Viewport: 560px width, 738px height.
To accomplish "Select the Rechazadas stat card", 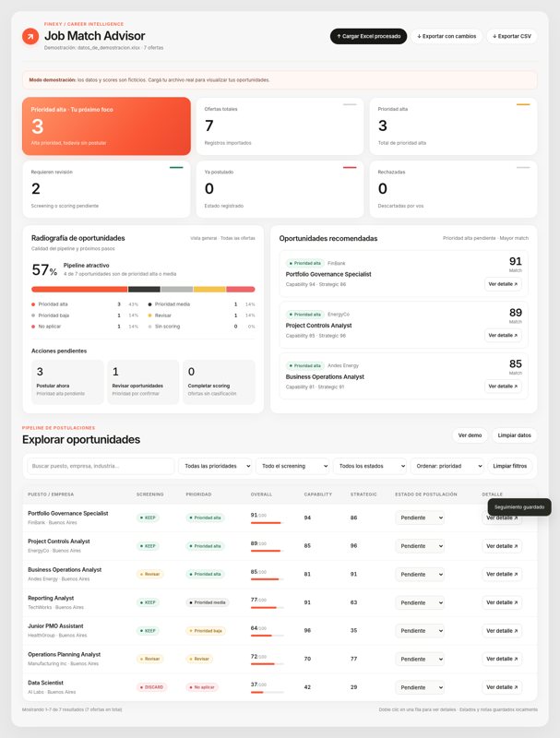I will click(453, 189).
